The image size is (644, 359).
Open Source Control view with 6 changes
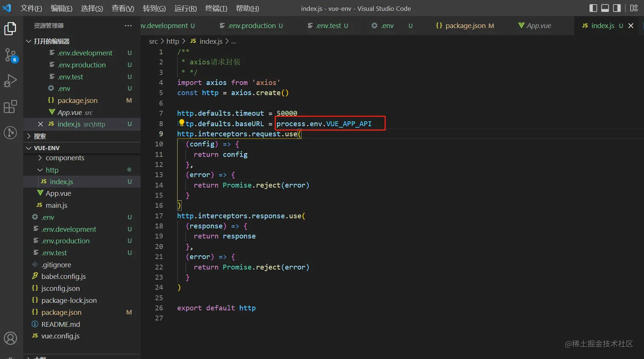[x=10, y=55]
